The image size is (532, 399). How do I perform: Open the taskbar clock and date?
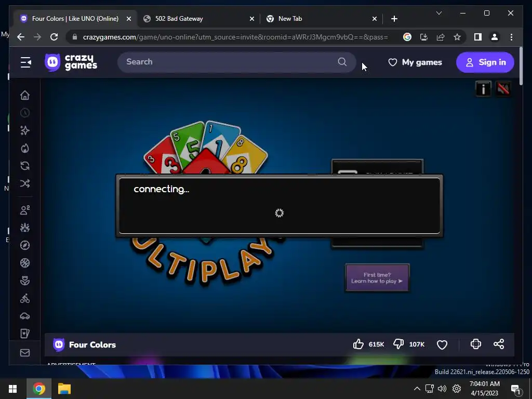(484, 389)
